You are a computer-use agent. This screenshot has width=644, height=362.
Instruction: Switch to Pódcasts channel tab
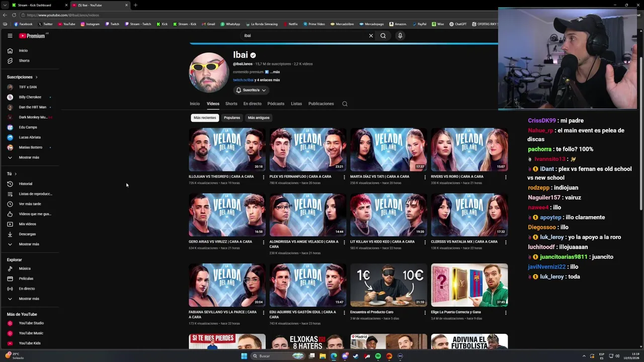[276, 104]
